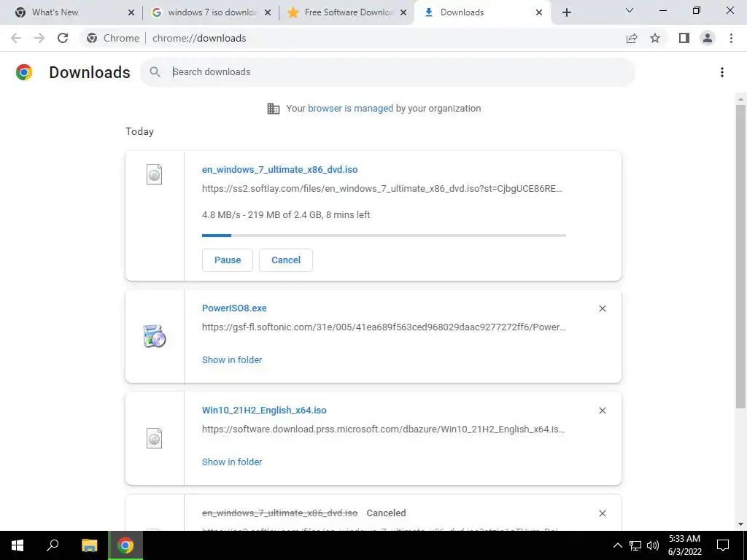Open the taskbar clock showing 5:33 AM

pos(685,545)
